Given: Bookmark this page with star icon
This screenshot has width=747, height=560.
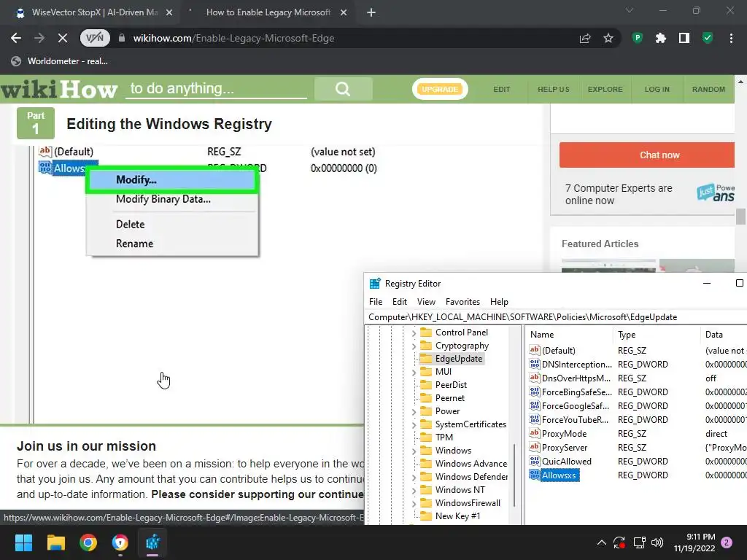Looking at the screenshot, I should [x=608, y=38].
